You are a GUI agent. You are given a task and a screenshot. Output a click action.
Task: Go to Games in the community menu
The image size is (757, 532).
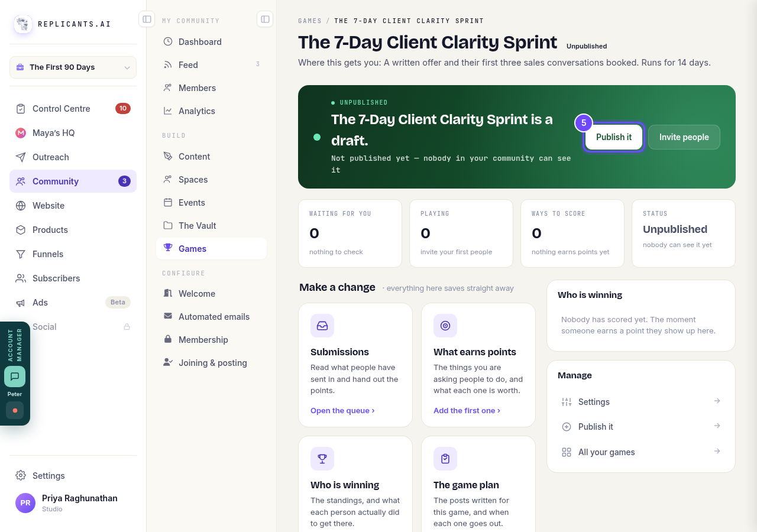coord(211,249)
